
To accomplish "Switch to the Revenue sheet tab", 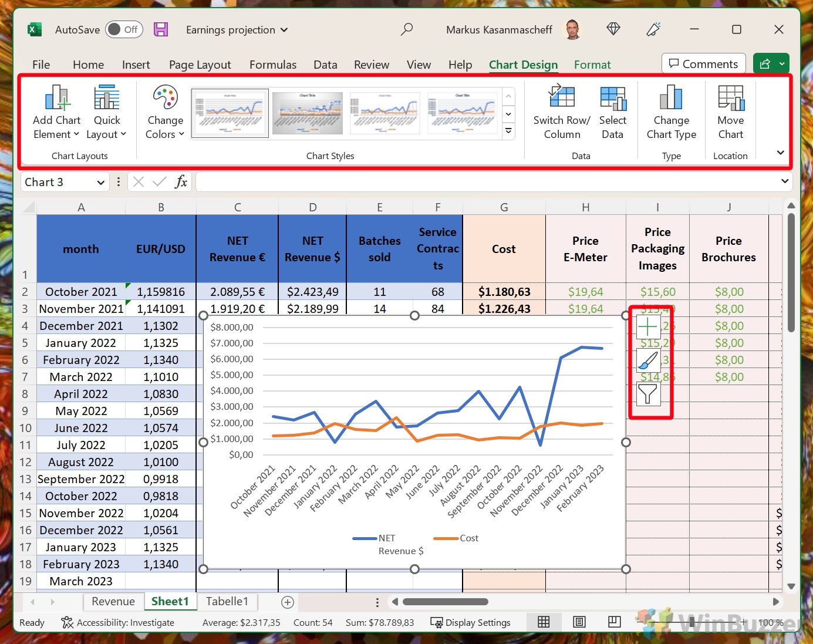I will (x=113, y=601).
